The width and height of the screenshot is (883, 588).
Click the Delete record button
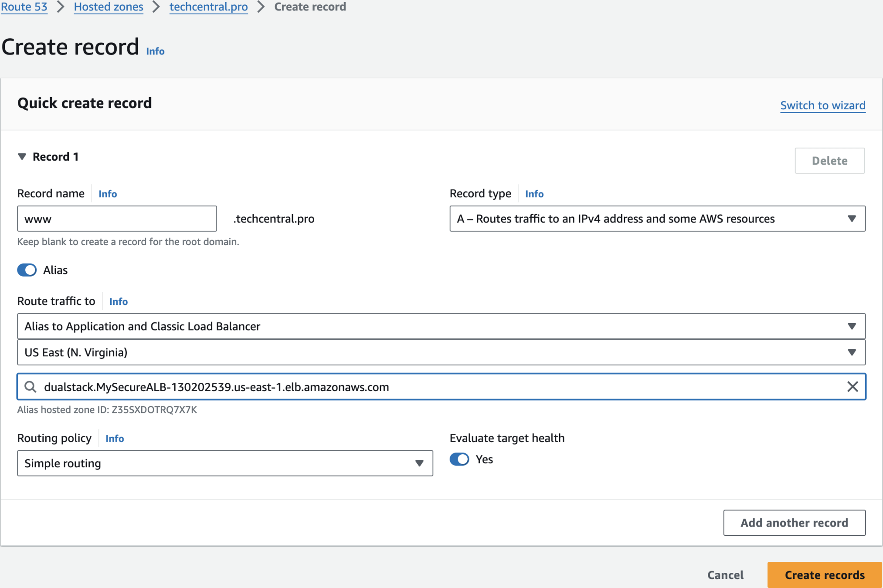[x=829, y=161]
